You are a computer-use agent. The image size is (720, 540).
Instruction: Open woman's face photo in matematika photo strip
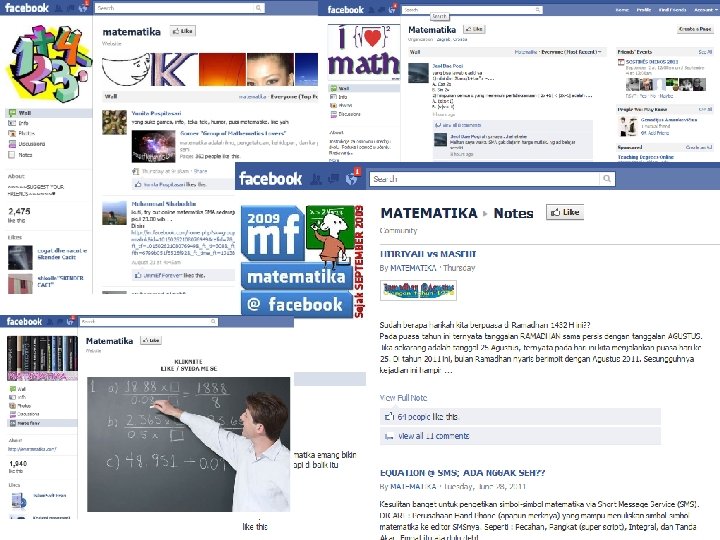click(270, 69)
